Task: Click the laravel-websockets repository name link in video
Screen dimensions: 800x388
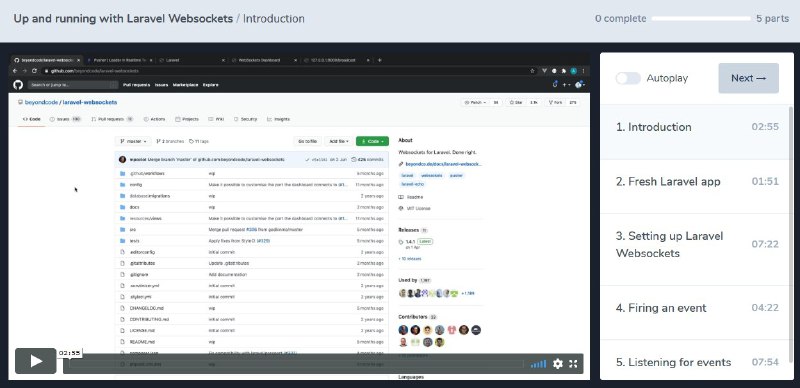Action: [90, 103]
